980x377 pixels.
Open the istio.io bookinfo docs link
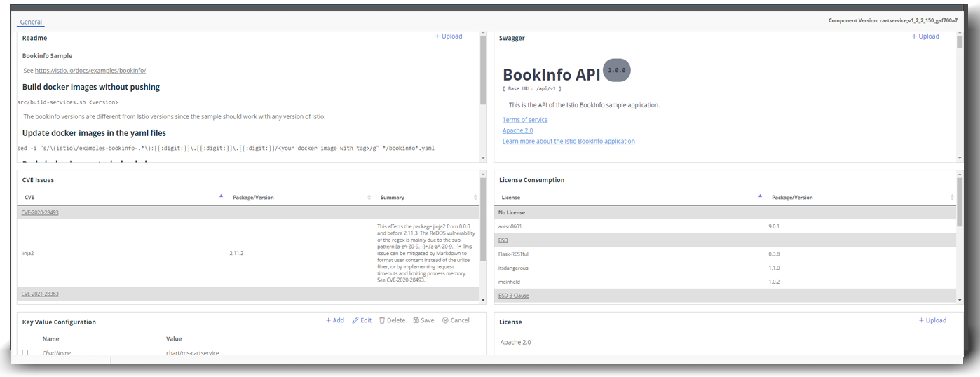[90, 71]
